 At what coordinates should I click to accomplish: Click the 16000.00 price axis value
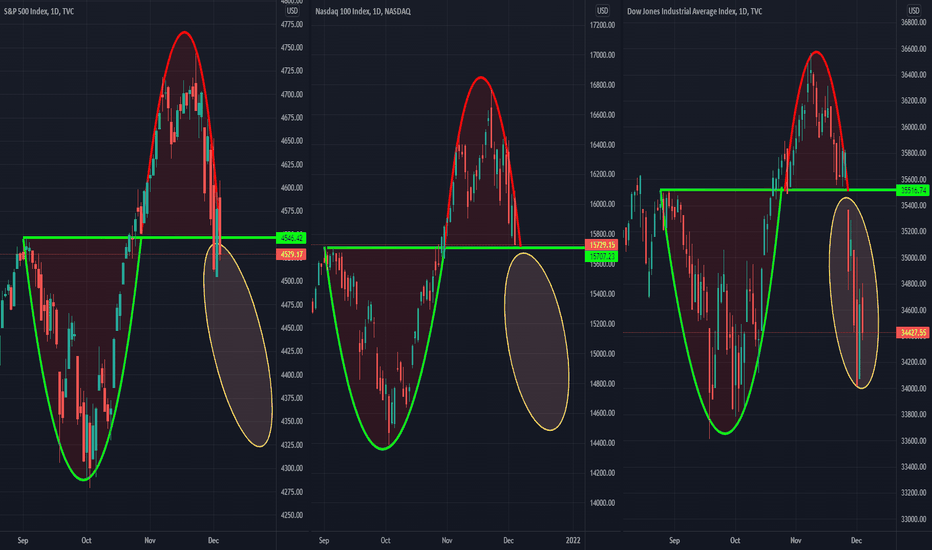tap(602, 204)
